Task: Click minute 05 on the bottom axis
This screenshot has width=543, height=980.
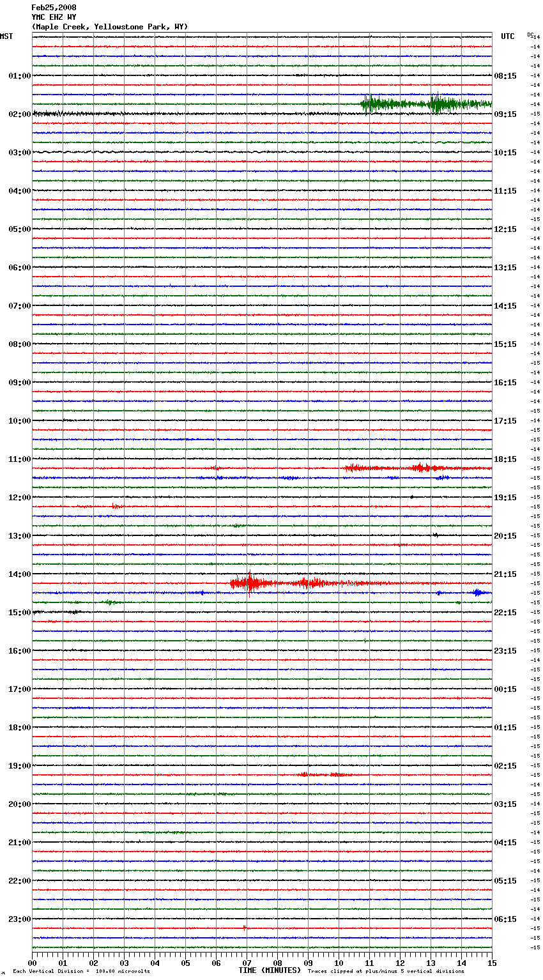Action: pyautogui.click(x=185, y=963)
